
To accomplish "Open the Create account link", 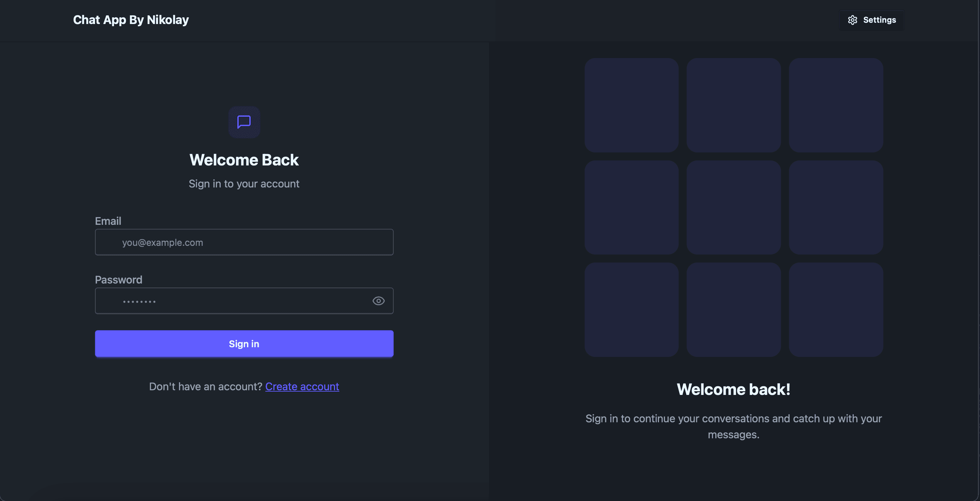I will tap(302, 386).
